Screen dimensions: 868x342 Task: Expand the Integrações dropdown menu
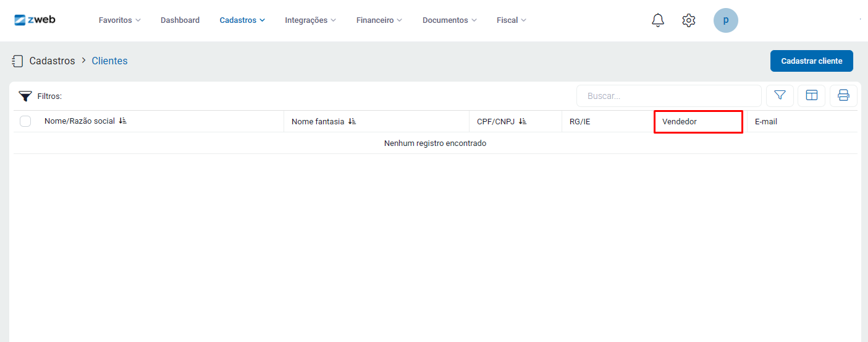[310, 20]
